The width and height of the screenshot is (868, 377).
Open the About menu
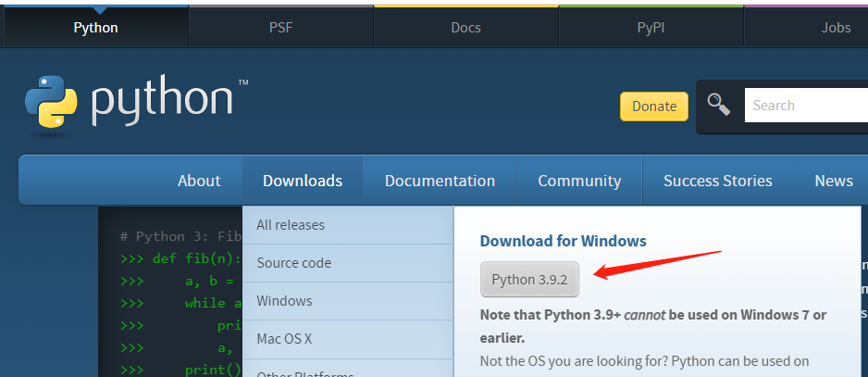click(199, 181)
